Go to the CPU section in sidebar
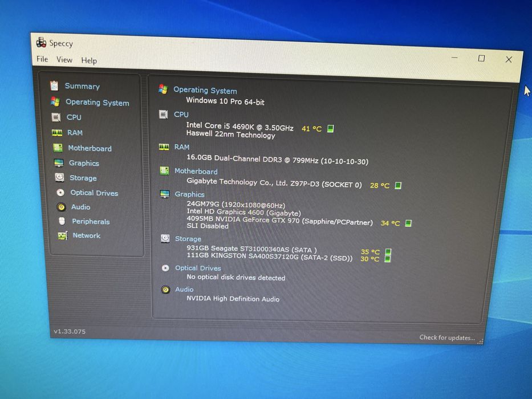 click(74, 117)
